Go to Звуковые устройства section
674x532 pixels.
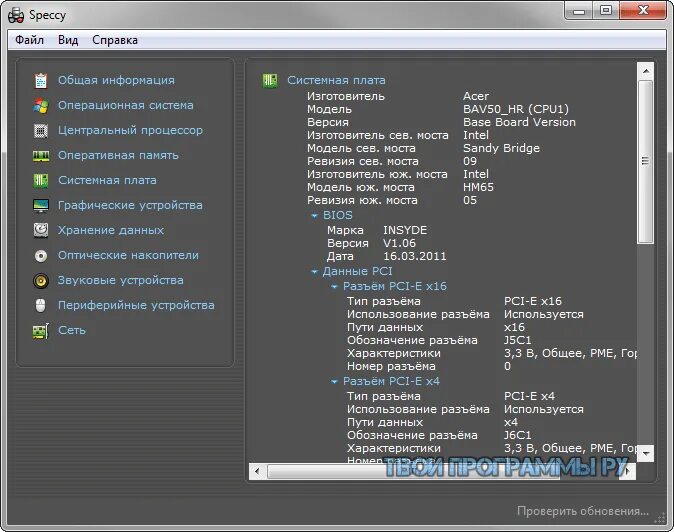(120, 280)
